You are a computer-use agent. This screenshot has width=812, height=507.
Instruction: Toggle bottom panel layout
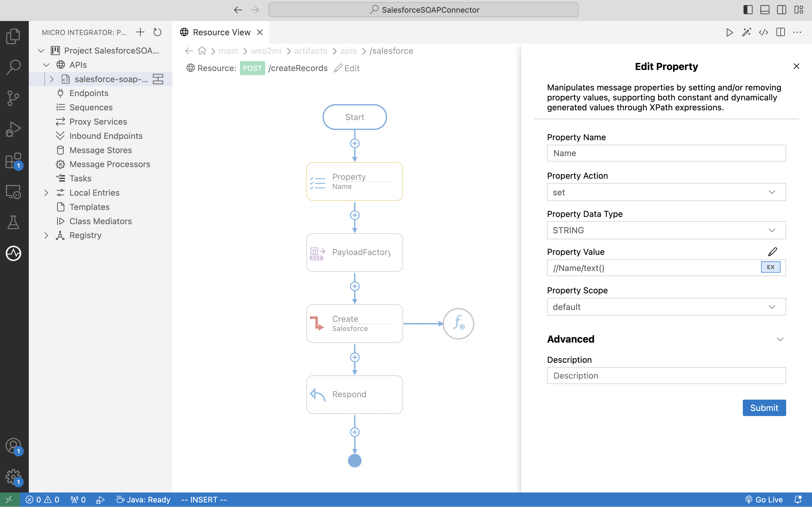[x=765, y=10]
